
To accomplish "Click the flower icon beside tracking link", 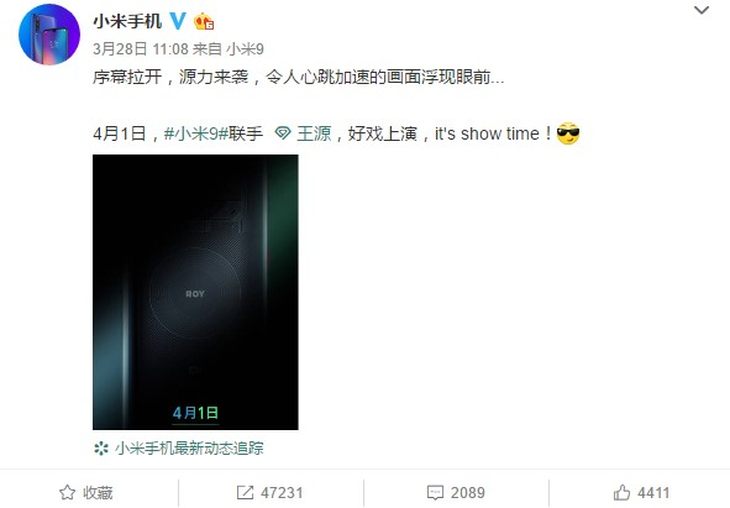I will coord(101,448).
